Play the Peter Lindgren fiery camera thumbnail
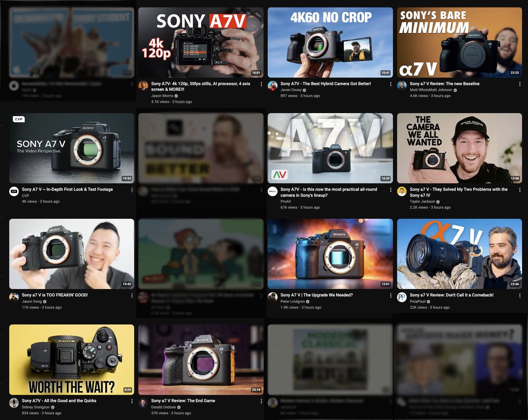The image size is (528, 420). [330, 254]
